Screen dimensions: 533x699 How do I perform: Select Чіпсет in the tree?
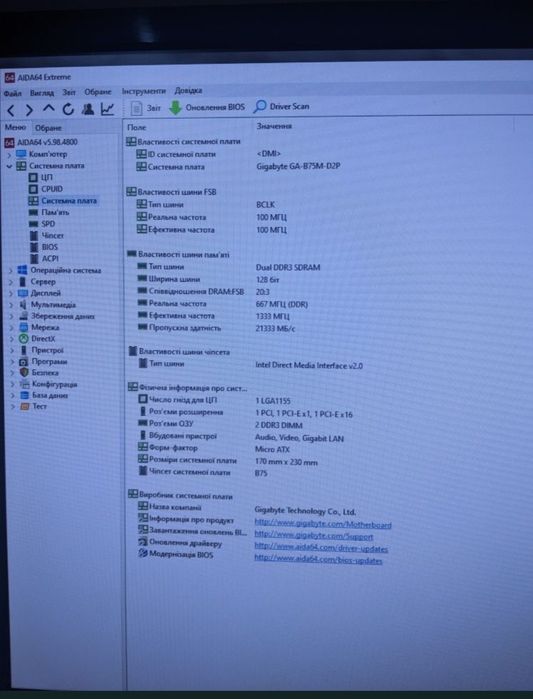(x=46, y=235)
